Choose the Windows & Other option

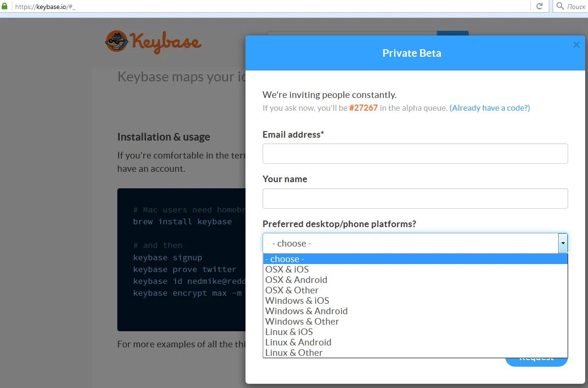click(x=415, y=321)
